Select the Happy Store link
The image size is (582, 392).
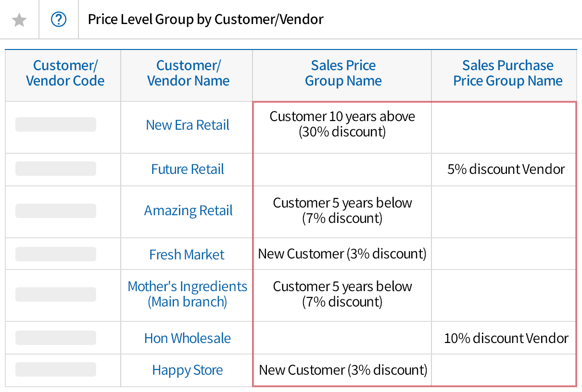187,370
